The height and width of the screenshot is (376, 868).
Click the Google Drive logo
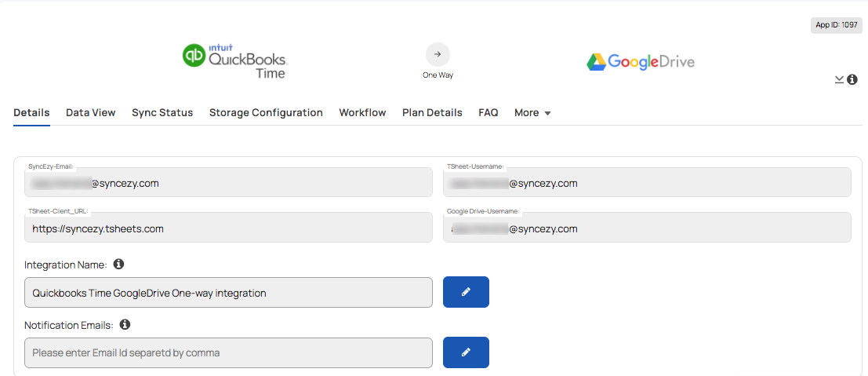(641, 61)
